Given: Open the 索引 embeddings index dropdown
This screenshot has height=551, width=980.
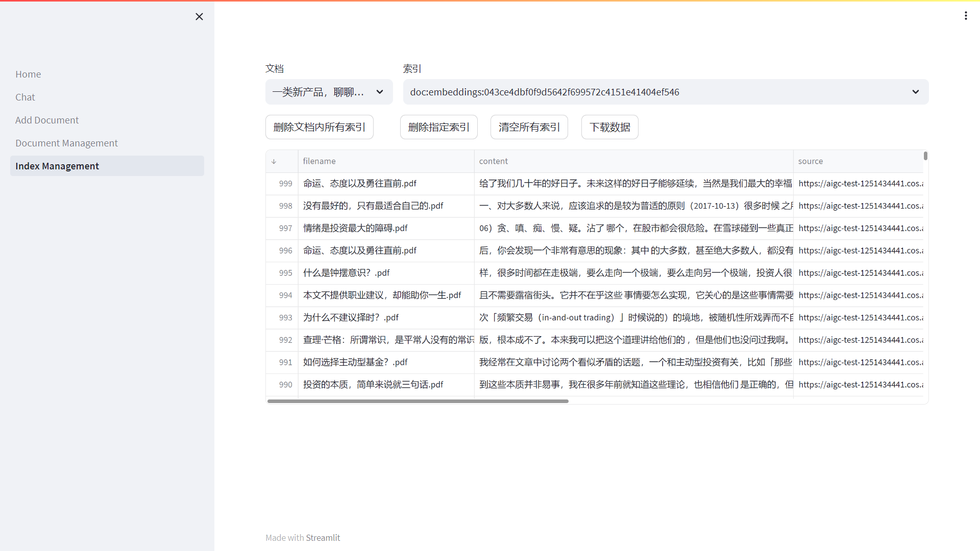Looking at the screenshot, I should tap(666, 92).
